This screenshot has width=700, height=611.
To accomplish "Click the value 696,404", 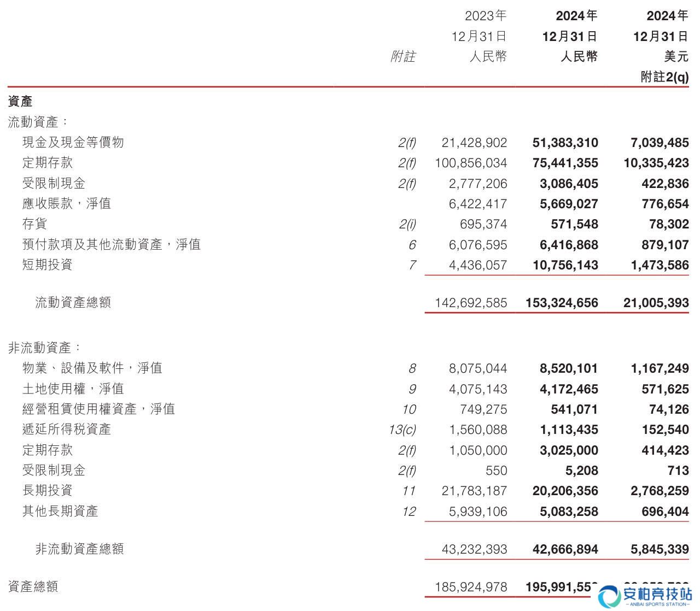I will tap(666, 512).
